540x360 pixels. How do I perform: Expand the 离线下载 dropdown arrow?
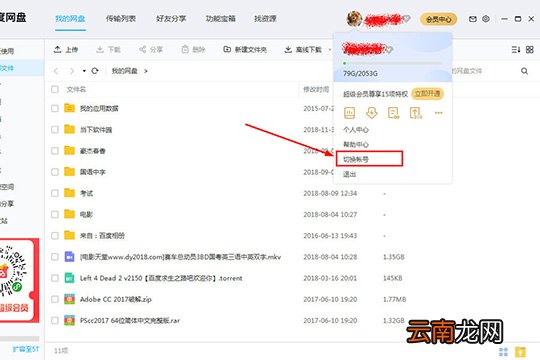pos(330,50)
